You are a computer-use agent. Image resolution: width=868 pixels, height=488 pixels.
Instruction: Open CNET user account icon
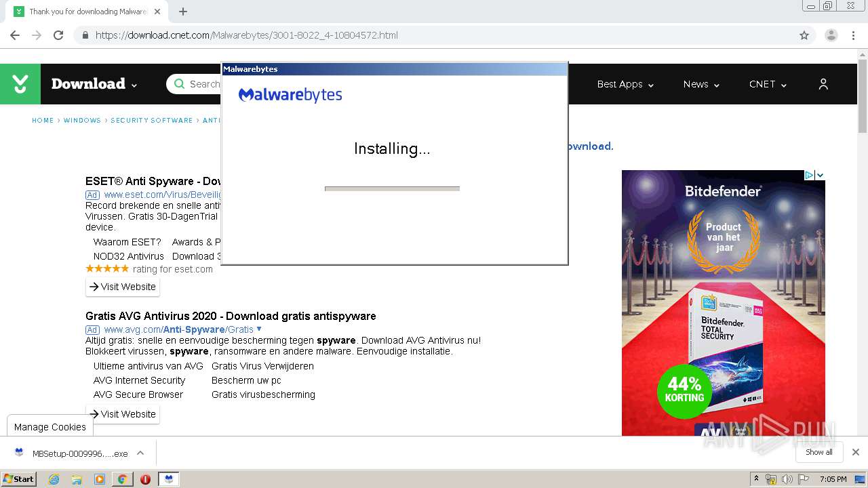pyautogui.click(x=823, y=84)
